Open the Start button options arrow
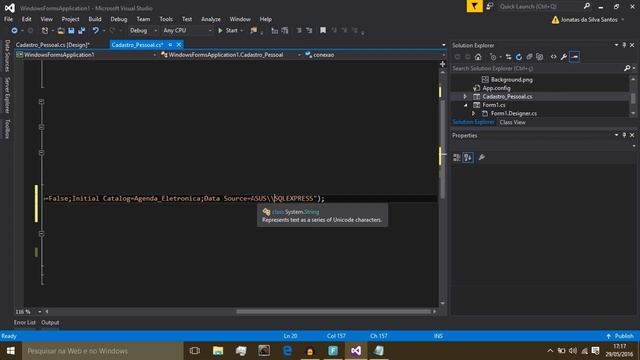Viewport: 640px width, 360px height. click(x=242, y=31)
